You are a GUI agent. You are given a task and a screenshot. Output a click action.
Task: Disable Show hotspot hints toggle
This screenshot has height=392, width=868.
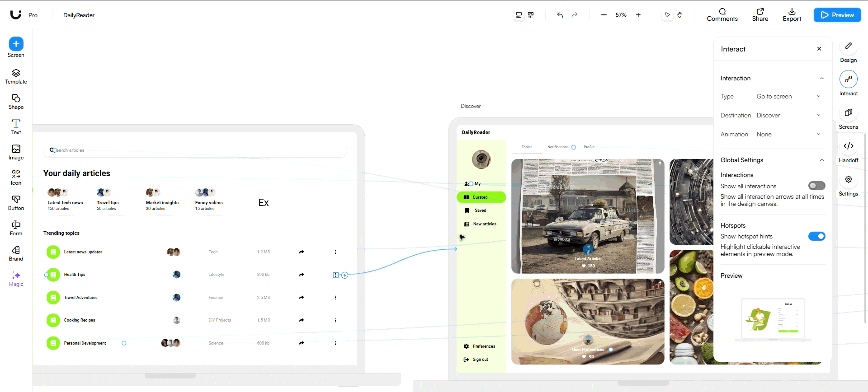point(816,236)
